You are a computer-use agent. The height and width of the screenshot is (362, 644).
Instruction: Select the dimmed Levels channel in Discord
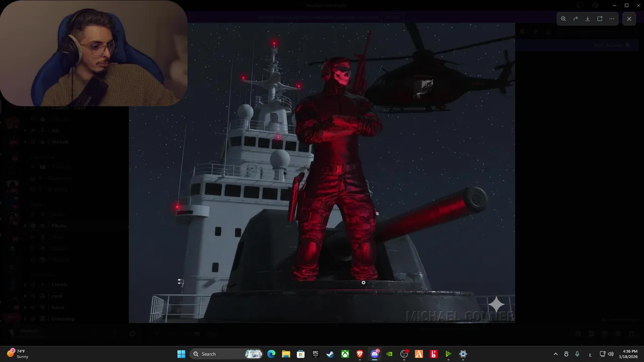click(x=60, y=285)
